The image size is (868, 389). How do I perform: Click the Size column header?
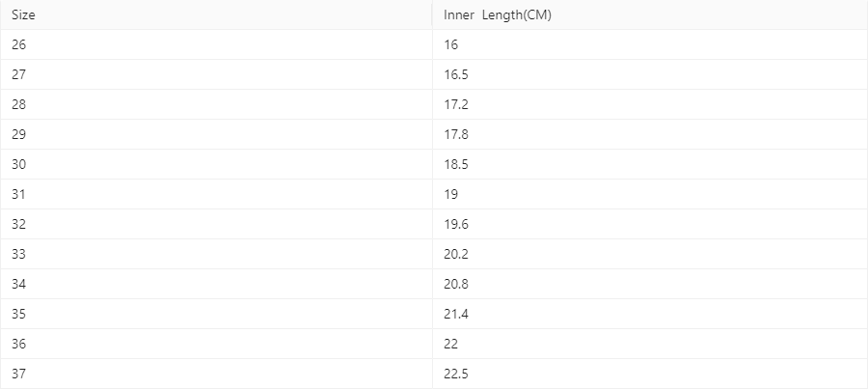point(24,15)
